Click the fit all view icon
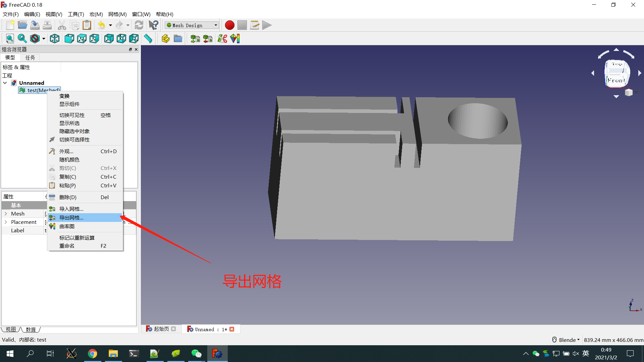This screenshot has height=362, width=644. tap(10, 39)
